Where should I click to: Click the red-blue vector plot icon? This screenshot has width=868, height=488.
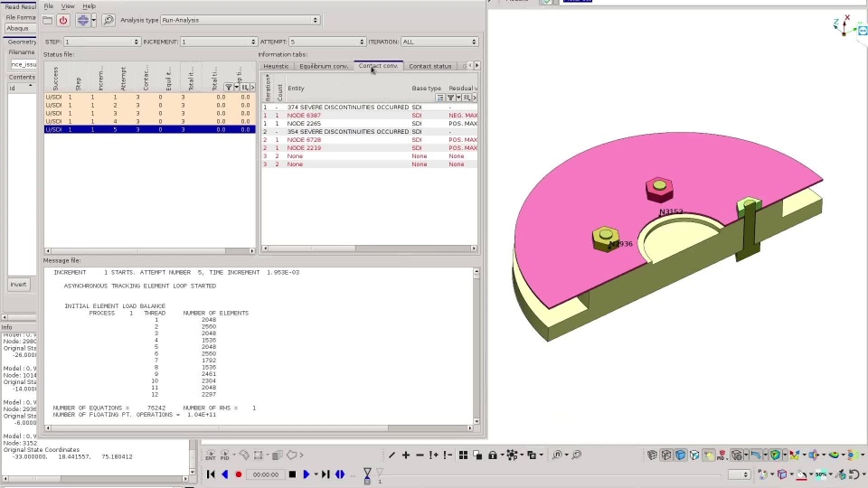(x=795, y=455)
